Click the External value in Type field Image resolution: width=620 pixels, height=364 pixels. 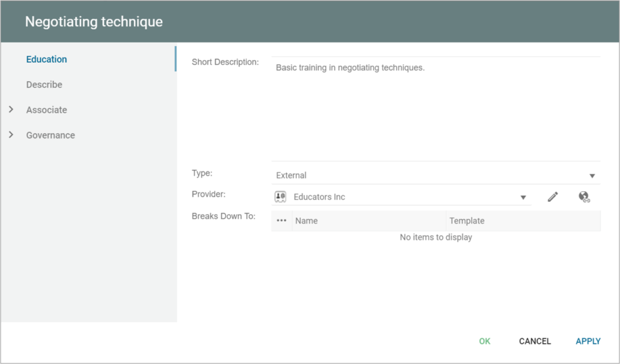pyautogui.click(x=291, y=175)
